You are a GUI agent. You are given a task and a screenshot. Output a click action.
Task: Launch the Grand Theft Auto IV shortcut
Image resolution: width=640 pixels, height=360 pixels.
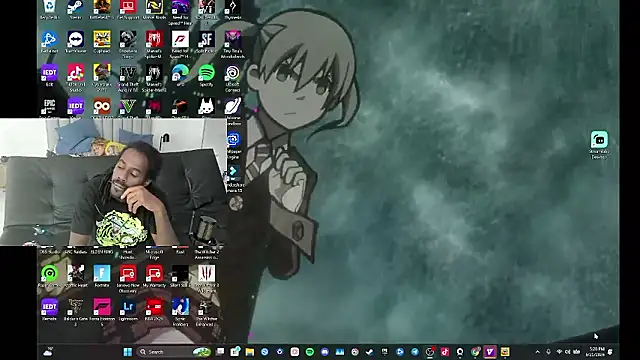click(x=128, y=78)
